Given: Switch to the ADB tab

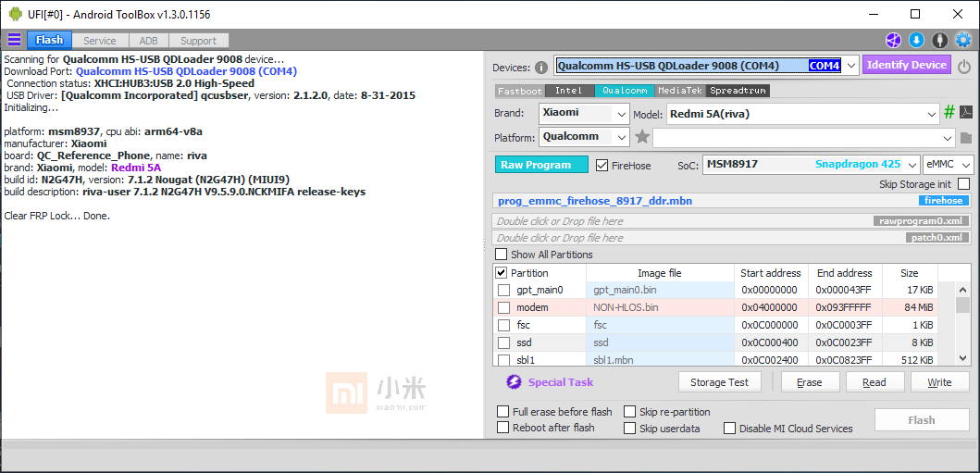Looking at the screenshot, I should [x=148, y=41].
